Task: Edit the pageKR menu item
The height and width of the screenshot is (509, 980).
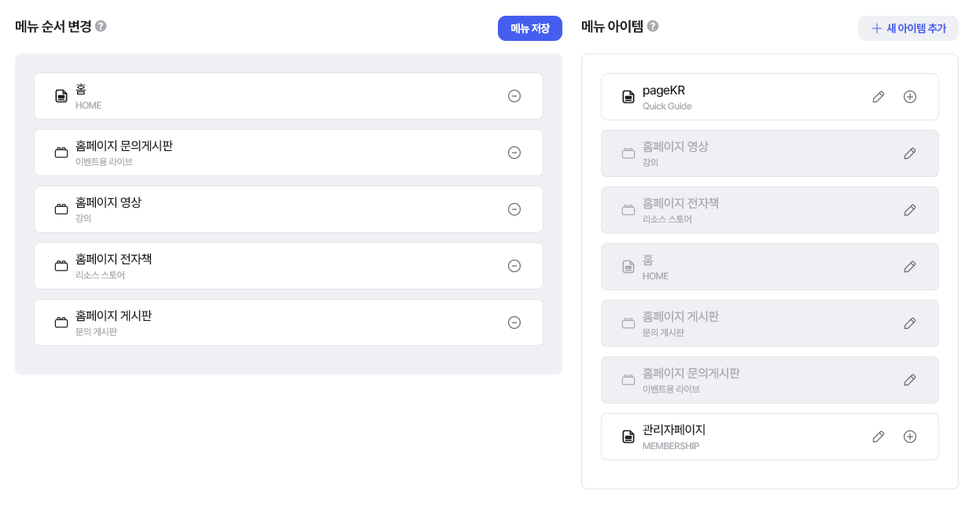Action: coord(879,97)
